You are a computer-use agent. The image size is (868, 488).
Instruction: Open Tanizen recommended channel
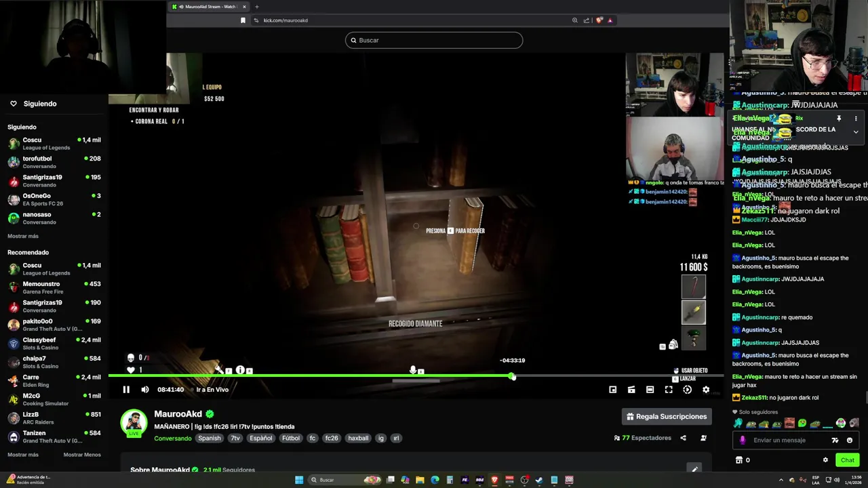click(x=54, y=436)
